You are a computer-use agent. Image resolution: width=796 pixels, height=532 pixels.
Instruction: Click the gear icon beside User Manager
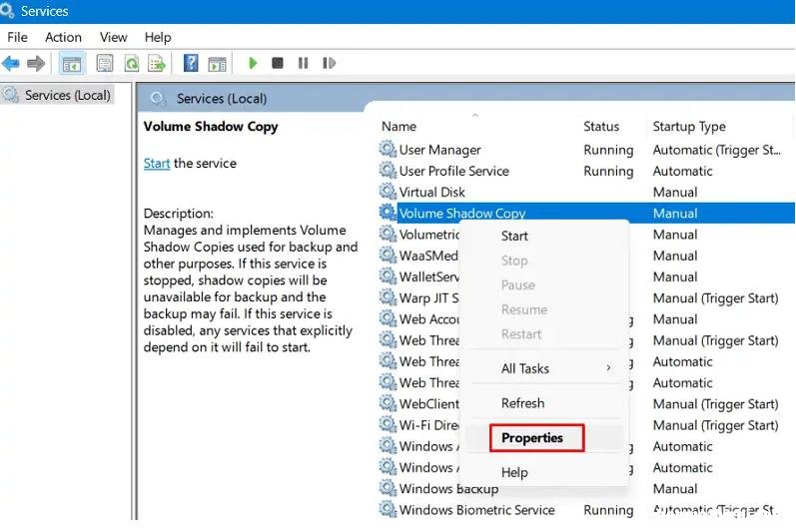(x=388, y=149)
